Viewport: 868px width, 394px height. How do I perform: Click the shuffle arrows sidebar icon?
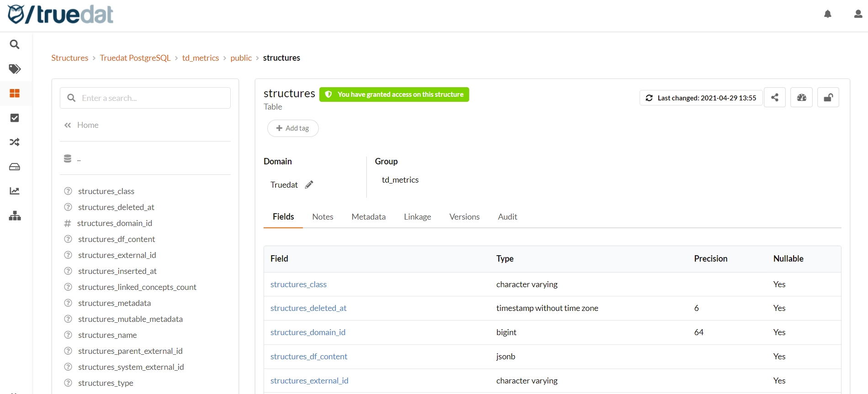15,142
